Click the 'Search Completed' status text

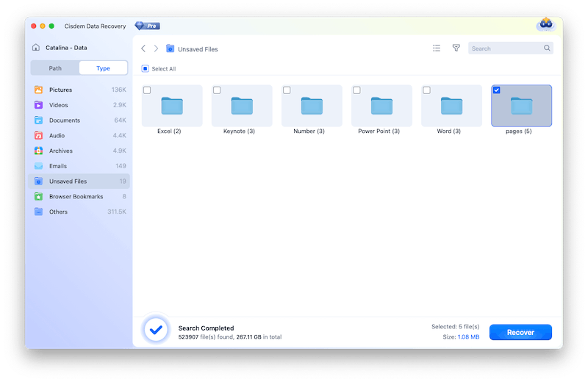[x=206, y=328]
